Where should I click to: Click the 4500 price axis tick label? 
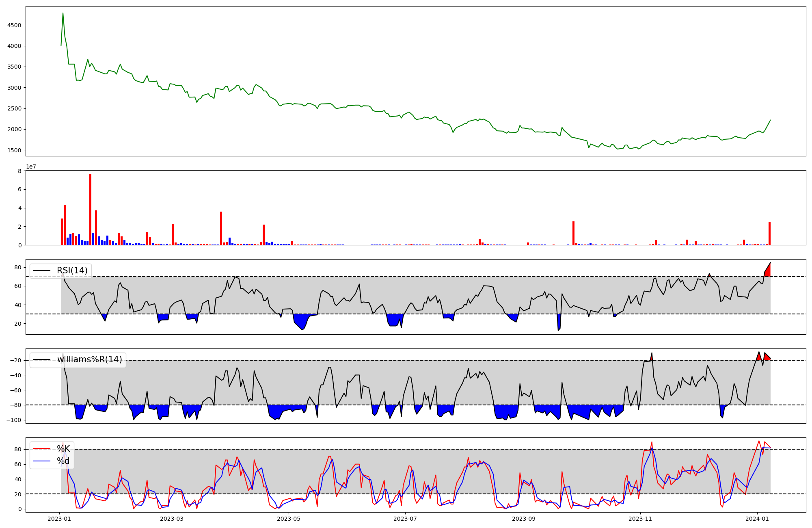tap(14, 25)
